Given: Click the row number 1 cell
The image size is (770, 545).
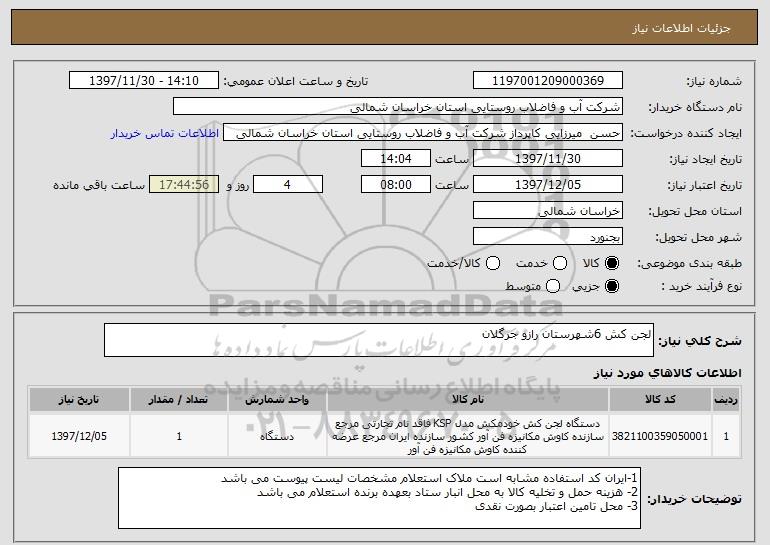Looking at the screenshot, I should point(726,436).
